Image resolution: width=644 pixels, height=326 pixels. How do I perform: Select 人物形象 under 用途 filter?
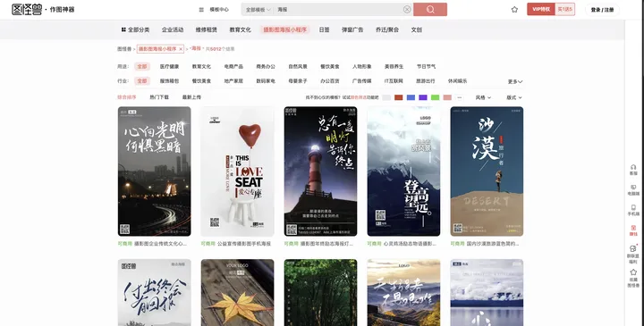point(362,66)
